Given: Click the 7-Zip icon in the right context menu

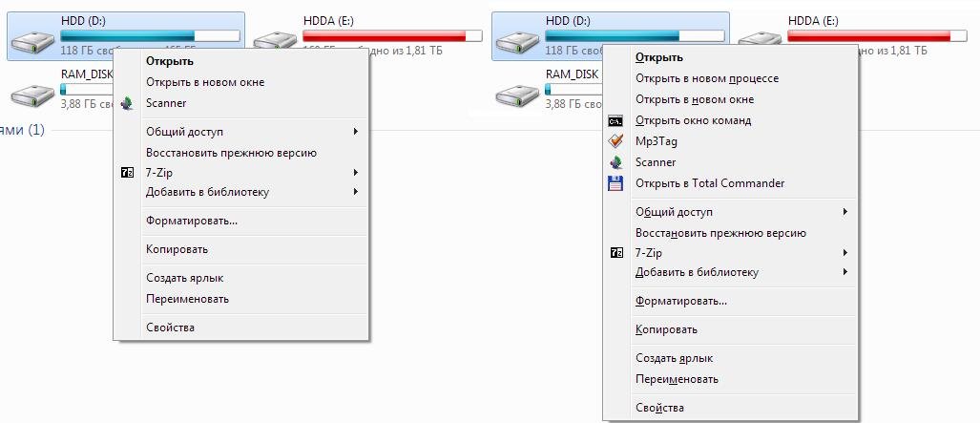Looking at the screenshot, I should (x=615, y=253).
